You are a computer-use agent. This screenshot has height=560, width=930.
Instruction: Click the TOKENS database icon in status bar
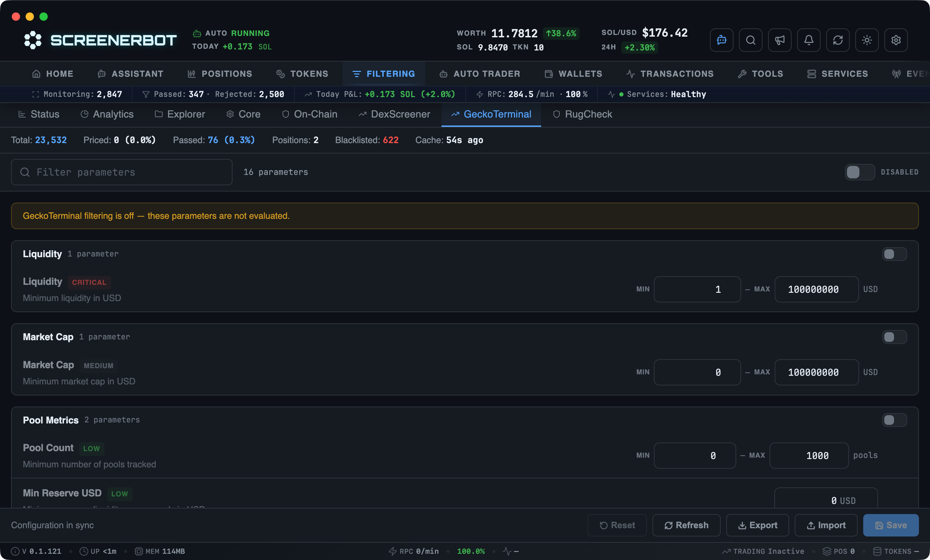[x=877, y=551]
